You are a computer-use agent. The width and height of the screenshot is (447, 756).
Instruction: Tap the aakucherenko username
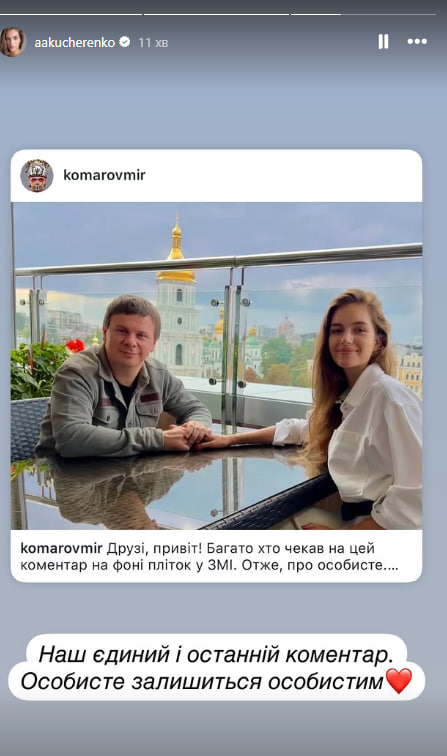click(x=74, y=42)
